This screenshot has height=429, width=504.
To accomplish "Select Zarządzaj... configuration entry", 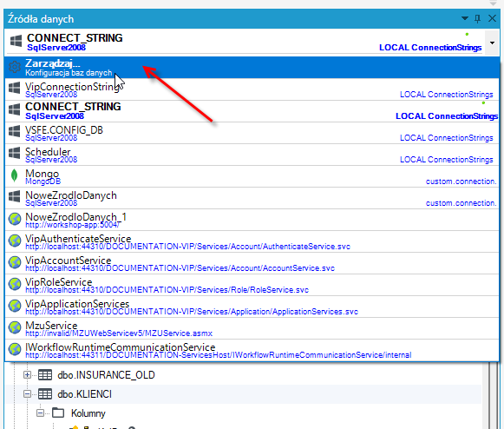I will pos(252,68).
